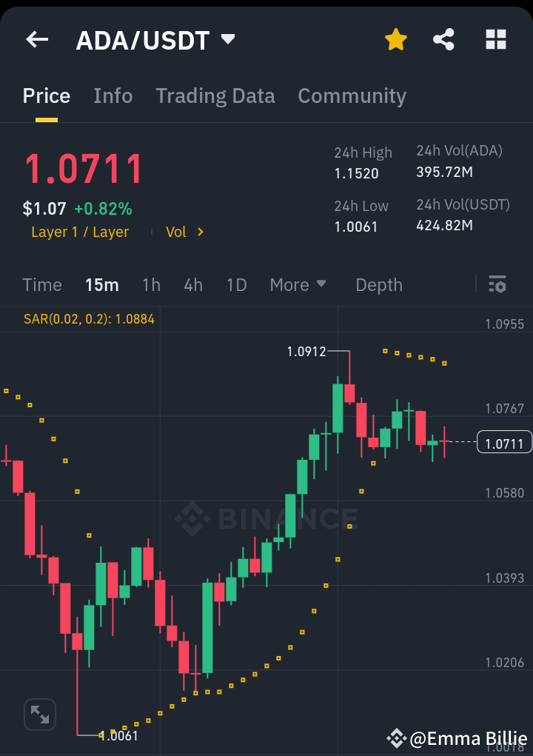Switch candle interval to 1D

pos(236,284)
